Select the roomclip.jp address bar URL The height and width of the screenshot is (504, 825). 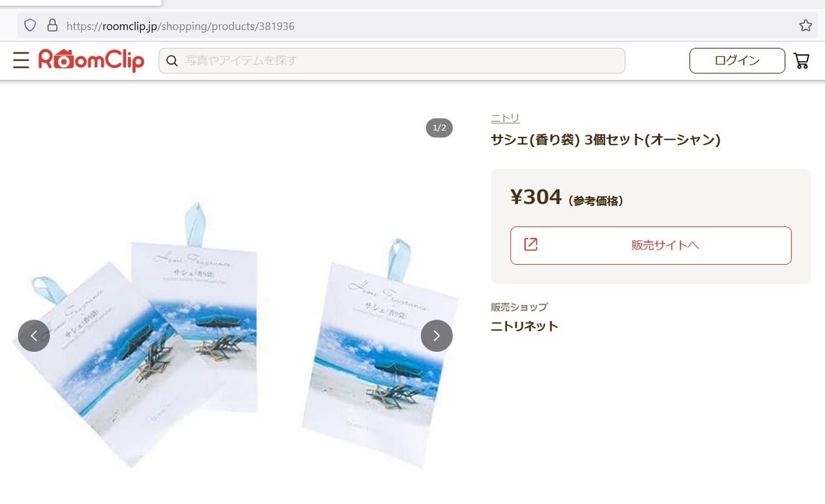point(180,26)
